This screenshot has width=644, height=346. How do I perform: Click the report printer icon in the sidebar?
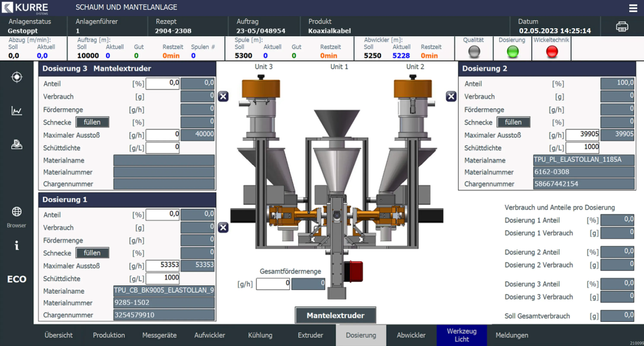coord(16,145)
